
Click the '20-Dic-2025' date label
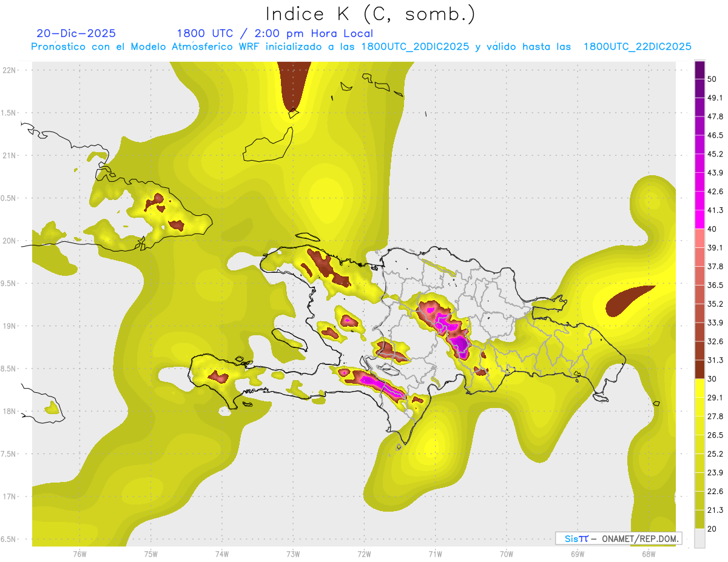(x=76, y=33)
